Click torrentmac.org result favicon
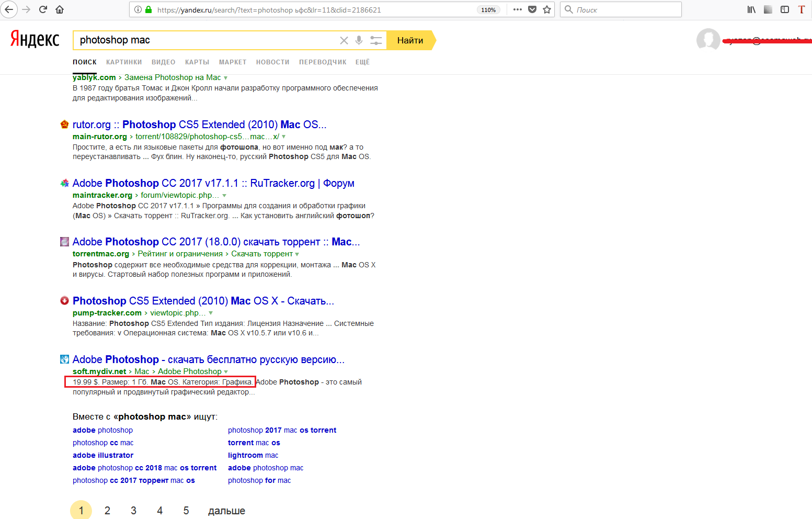The width and height of the screenshot is (812, 519). 65,242
